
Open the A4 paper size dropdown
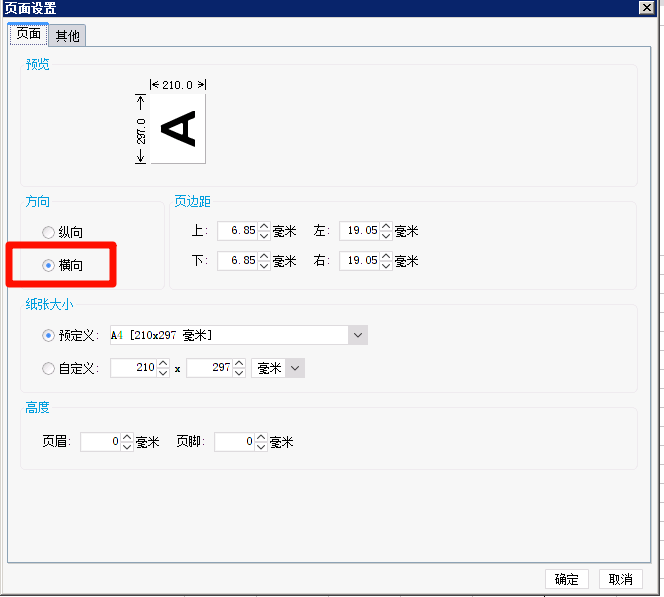[358, 335]
